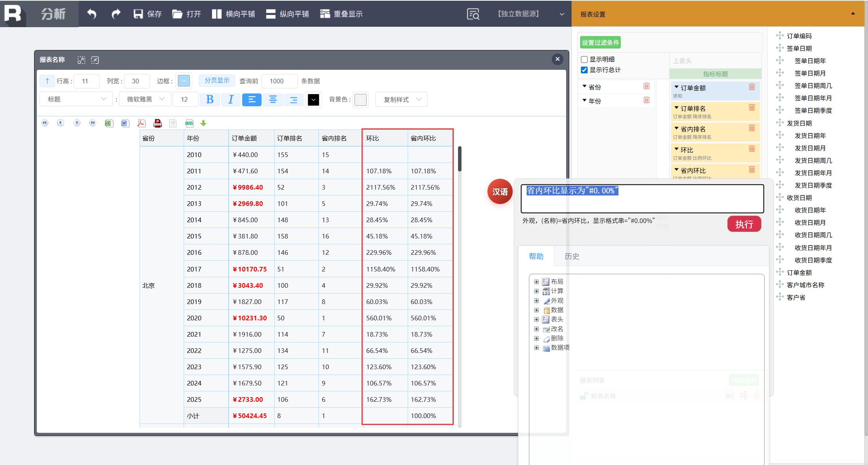Viewport: 868px width, 465px height.
Task: Click the Excel export icon
Action: pos(109,123)
